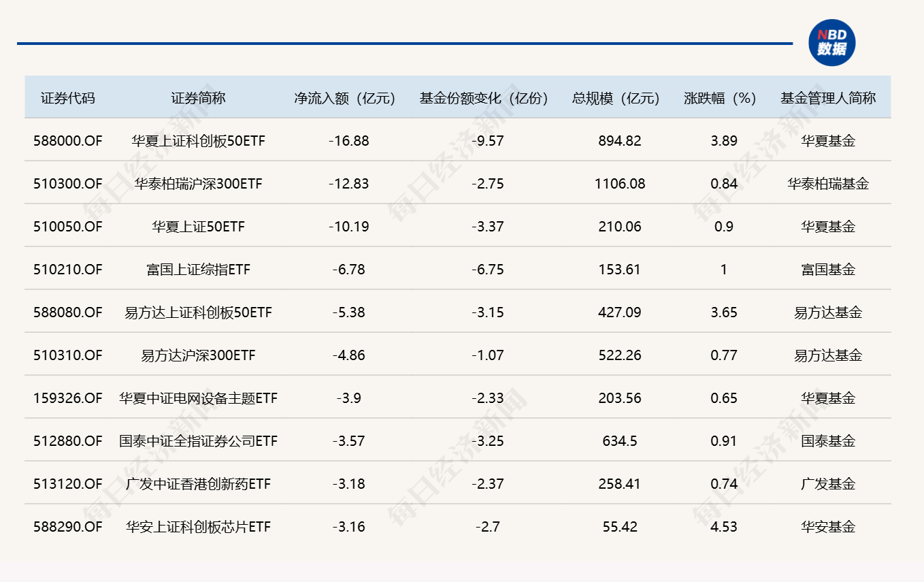Screen dimensions: 924x582
Task: Select total size value 522.26
Action: pyautogui.click(x=620, y=355)
